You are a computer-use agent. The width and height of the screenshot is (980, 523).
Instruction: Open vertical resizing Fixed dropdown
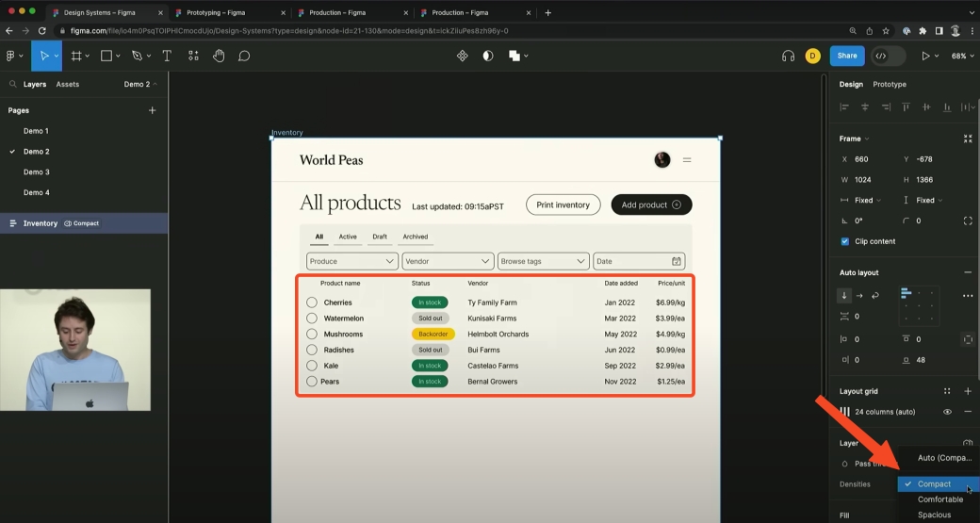(x=929, y=201)
